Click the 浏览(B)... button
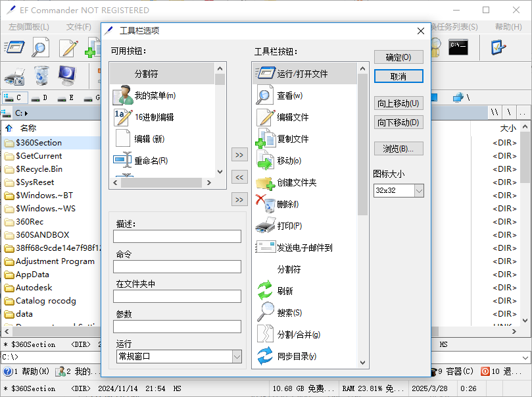 coord(399,148)
